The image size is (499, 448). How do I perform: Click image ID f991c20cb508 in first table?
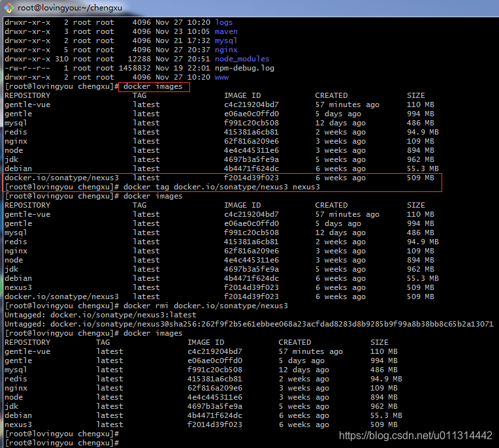click(251, 123)
